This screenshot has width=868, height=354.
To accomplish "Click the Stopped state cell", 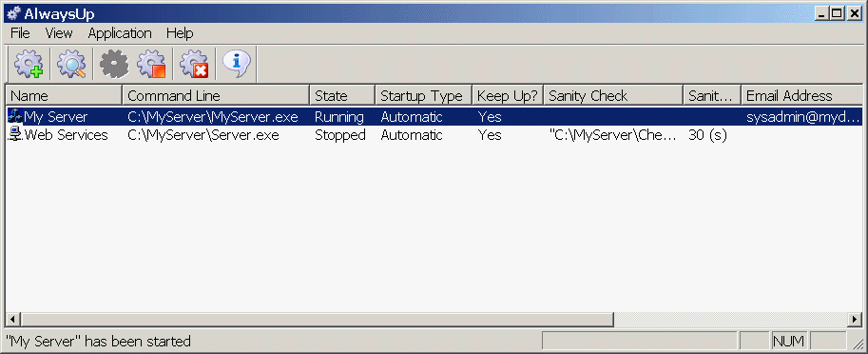I will 340,134.
